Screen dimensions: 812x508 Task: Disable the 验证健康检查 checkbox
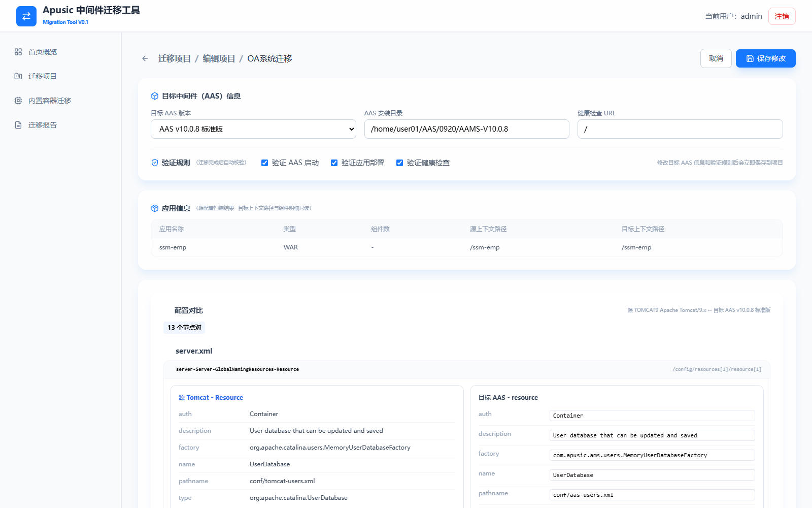(x=399, y=163)
